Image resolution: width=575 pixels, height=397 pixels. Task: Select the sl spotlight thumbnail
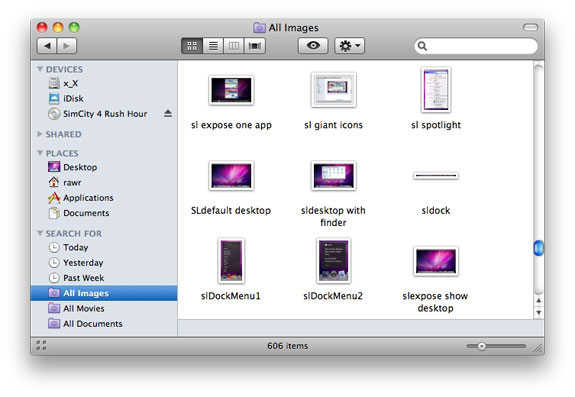click(x=436, y=90)
